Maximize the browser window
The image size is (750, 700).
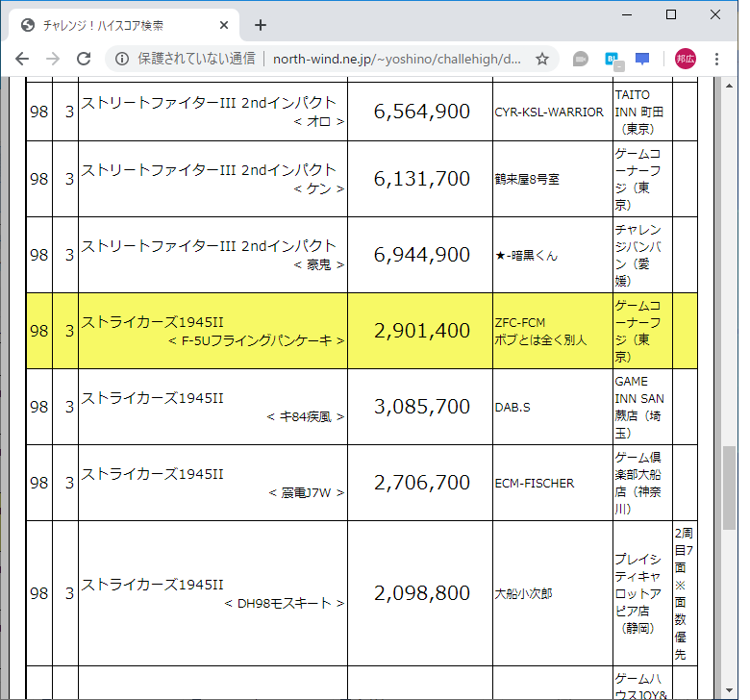[x=671, y=14]
